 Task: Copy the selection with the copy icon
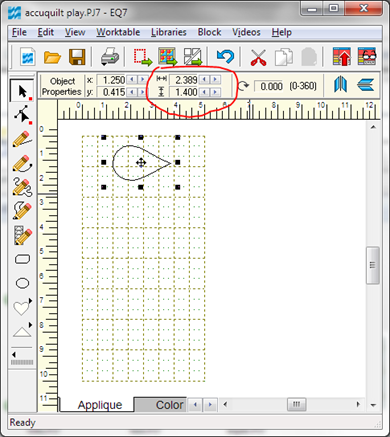coord(283,57)
